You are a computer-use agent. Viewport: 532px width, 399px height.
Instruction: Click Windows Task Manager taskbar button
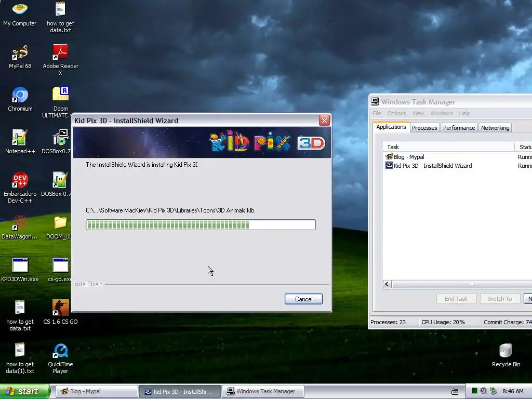click(x=263, y=391)
